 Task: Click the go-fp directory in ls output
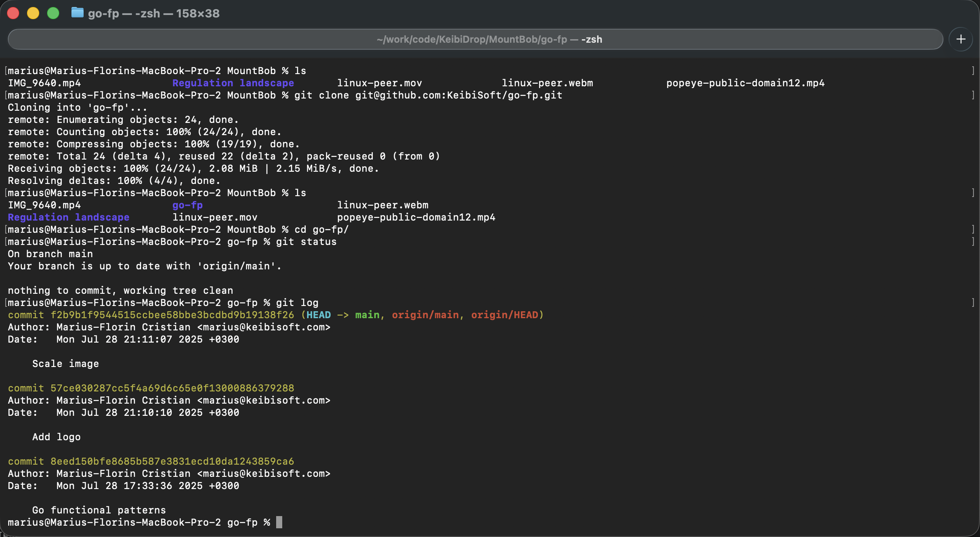click(187, 205)
